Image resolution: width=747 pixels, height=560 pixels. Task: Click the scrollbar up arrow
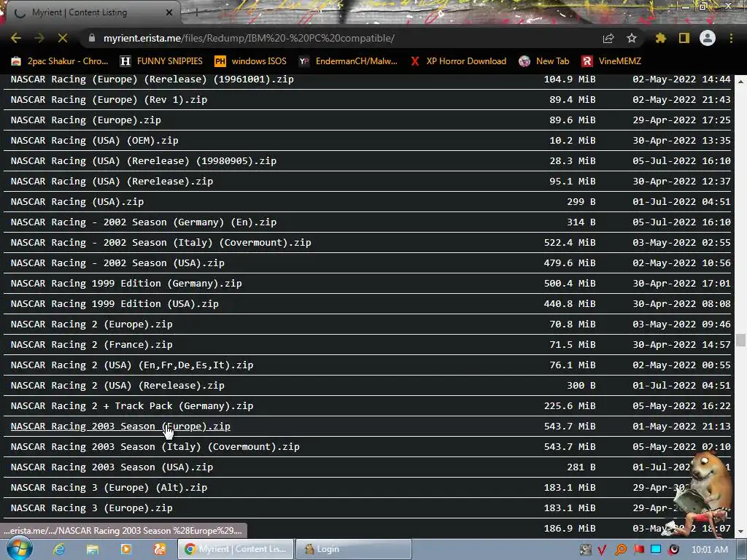[x=740, y=81]
